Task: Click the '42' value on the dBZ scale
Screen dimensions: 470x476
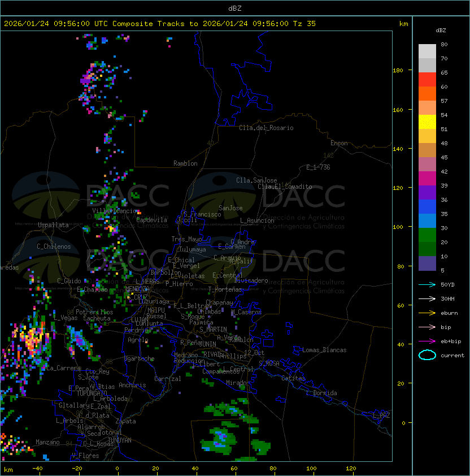Action: (444, 172)
